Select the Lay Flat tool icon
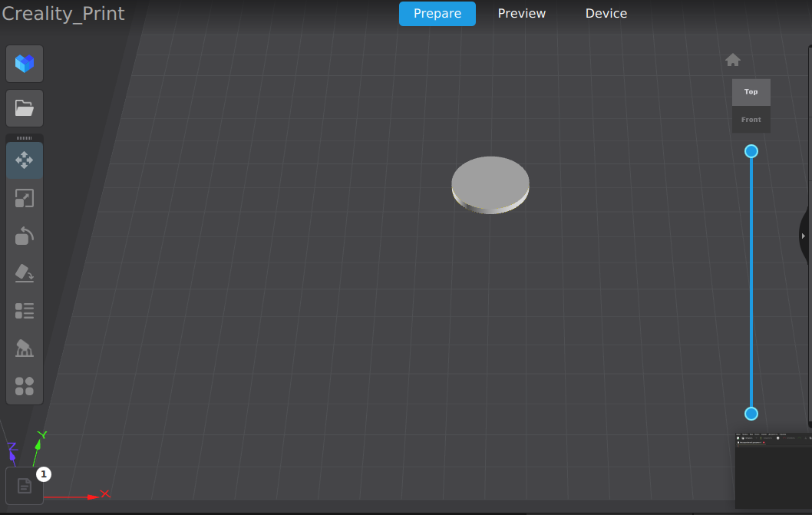The height and width of the screenshot is (515, 812). tap(25, 273)
